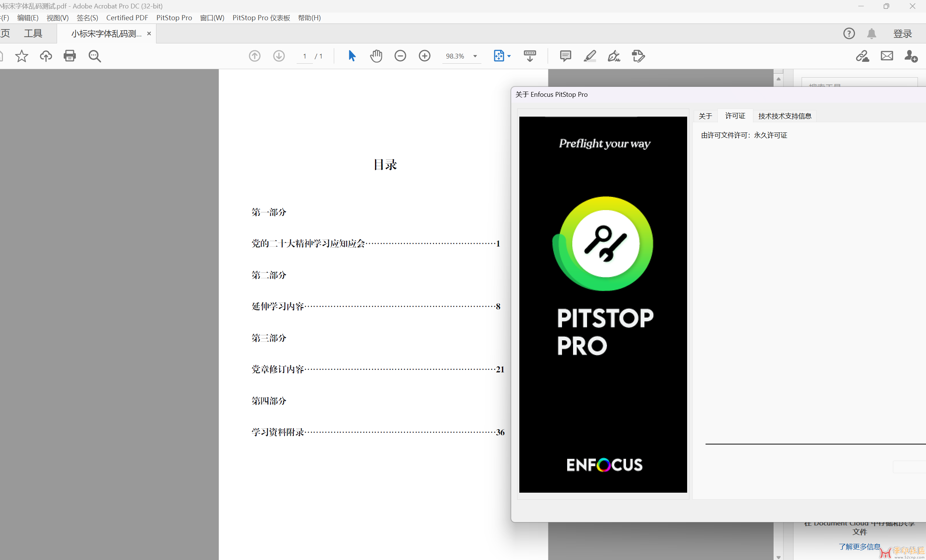Open the sign document tool
This screenshot has height=560, width=926.
[x=614, y=56]
